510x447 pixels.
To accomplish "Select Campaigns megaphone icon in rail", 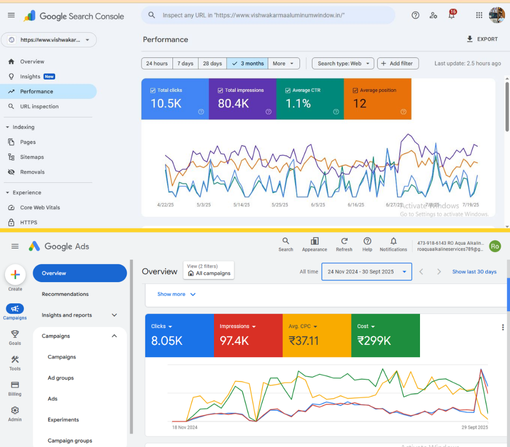I will (x=15, y=309).
